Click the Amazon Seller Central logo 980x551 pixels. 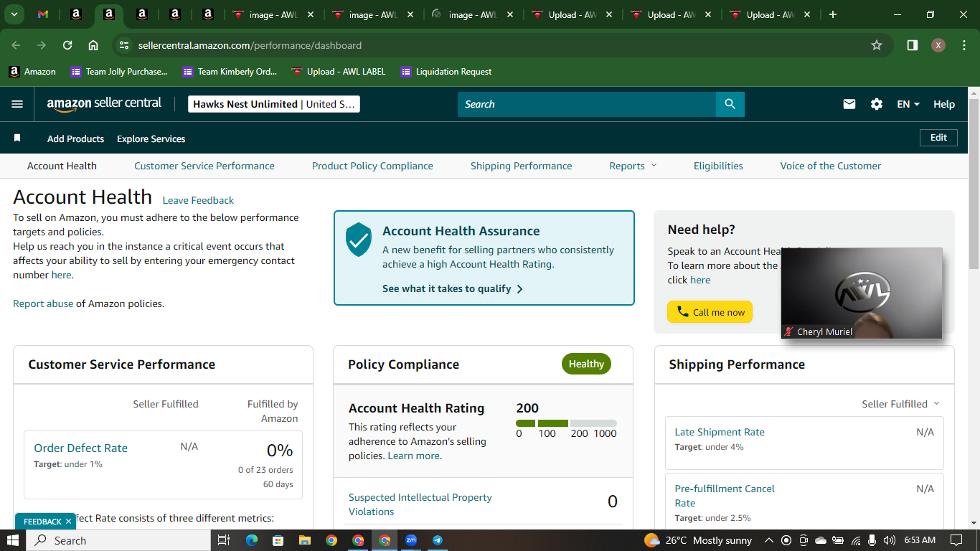(x=104, y=104)
